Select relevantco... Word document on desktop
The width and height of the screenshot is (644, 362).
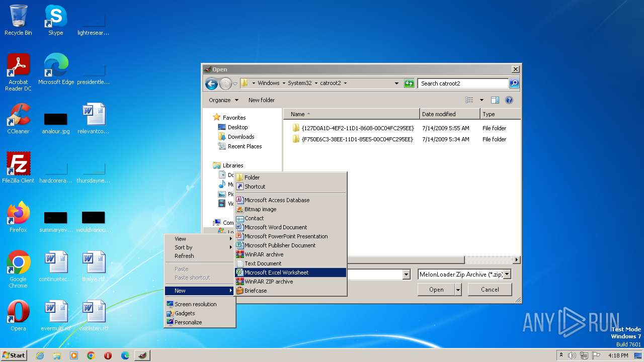(94, 119)
